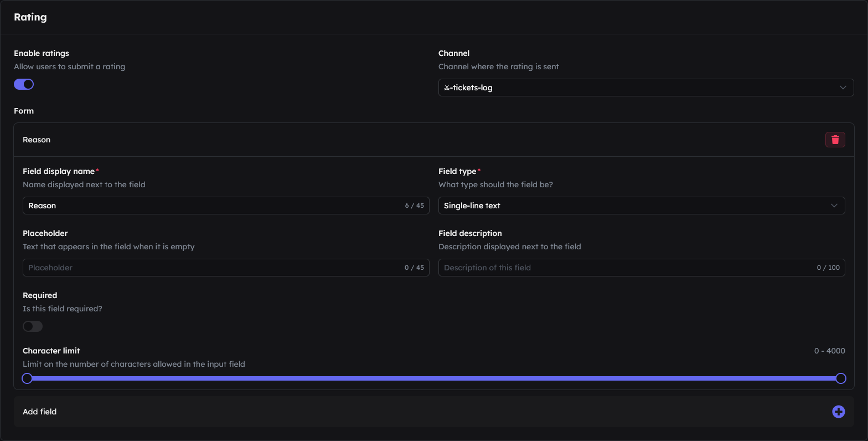The image size is (868, 441).
Task: Click the Field display name input
Action: (226, 206)
